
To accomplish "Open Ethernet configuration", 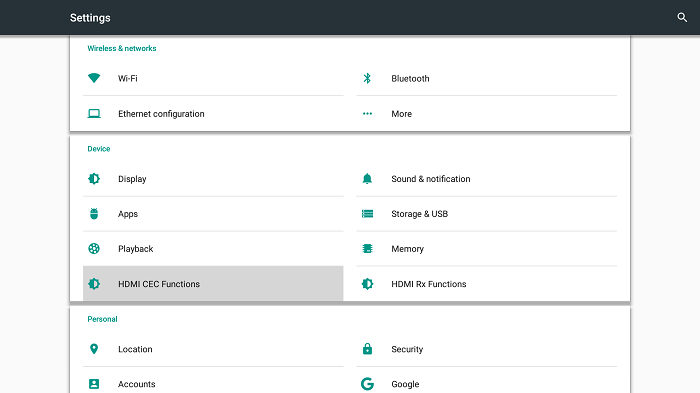I will 213,113.
